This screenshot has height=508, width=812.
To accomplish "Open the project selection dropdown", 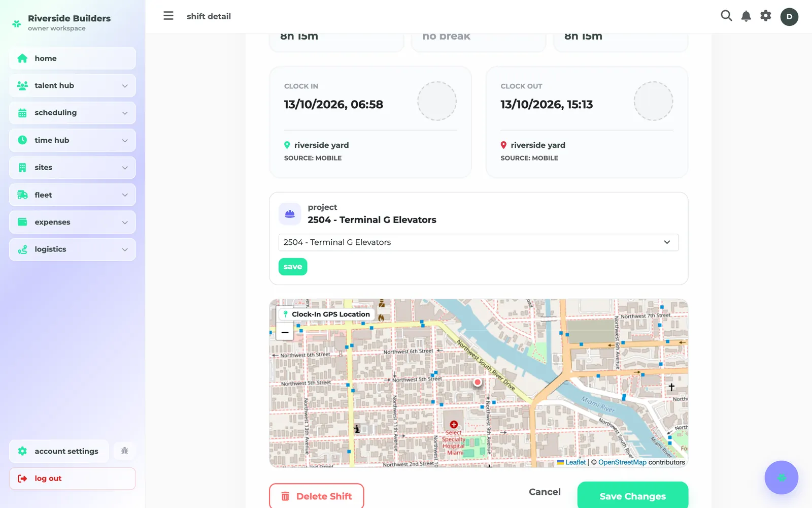I will coord(479,242).
